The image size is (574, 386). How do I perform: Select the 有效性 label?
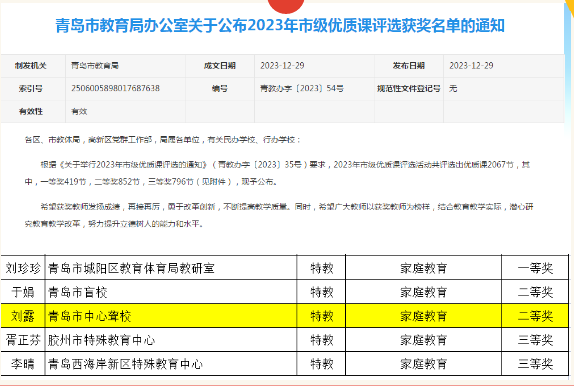click(x=31, y=111)
